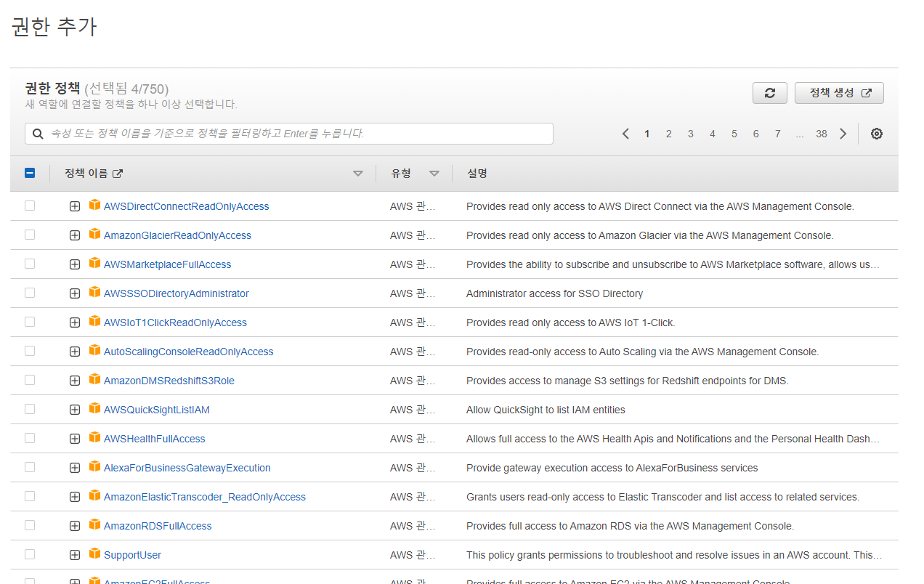This screenshot has height=584, width=924.
Task: Click external link icon beside 정책 이름 header
Action: click(118, 174)
